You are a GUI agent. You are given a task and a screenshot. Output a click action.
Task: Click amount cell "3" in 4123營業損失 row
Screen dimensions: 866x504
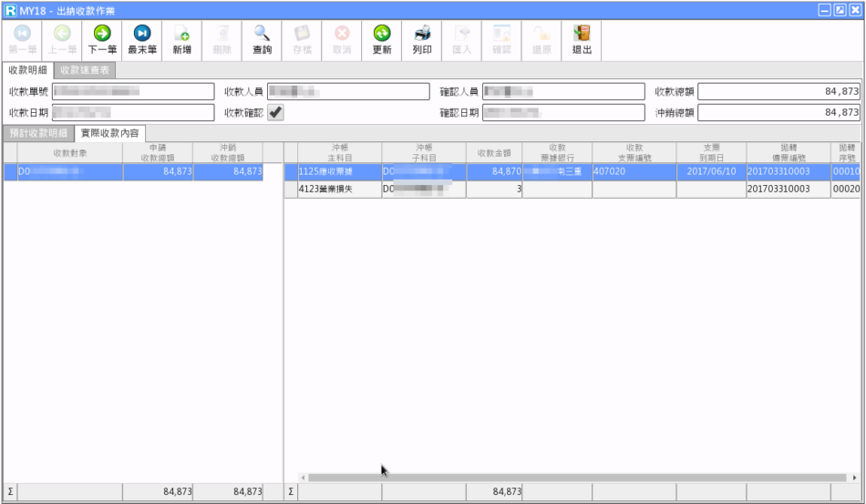click(494, 189)
